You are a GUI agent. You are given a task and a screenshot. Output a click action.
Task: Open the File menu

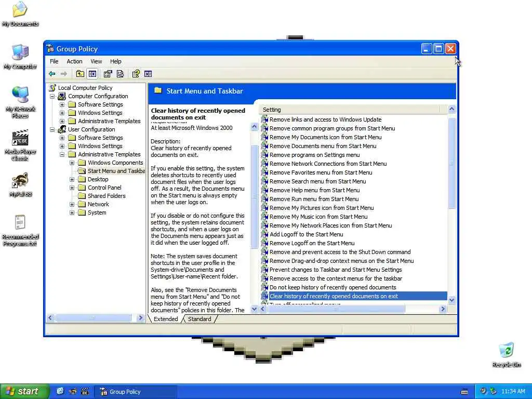click(54, 61)
